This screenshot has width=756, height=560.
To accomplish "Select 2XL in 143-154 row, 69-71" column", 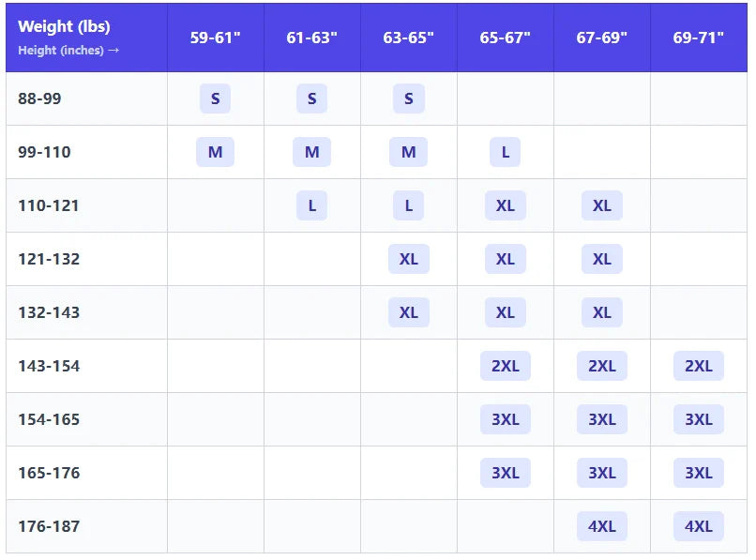I will tap(698, 366).
